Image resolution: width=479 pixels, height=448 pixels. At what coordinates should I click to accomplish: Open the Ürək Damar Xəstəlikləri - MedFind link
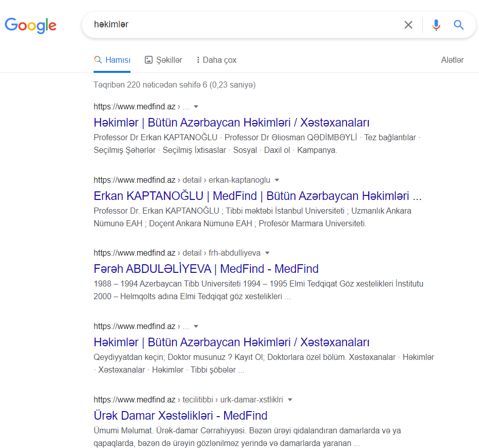point(180,416)
